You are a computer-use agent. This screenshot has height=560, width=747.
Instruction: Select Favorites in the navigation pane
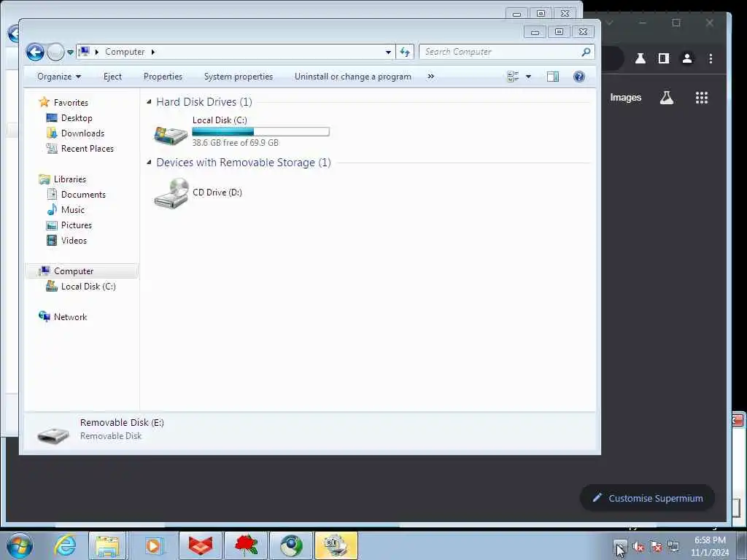pyautogui.click(x=71, y=102)
